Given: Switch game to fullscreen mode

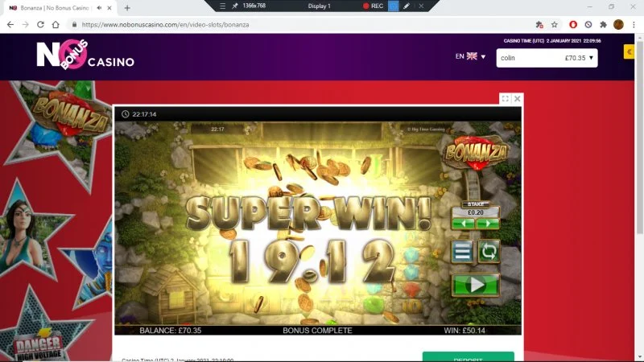Looking at the screenshot, I should [506, 98].
